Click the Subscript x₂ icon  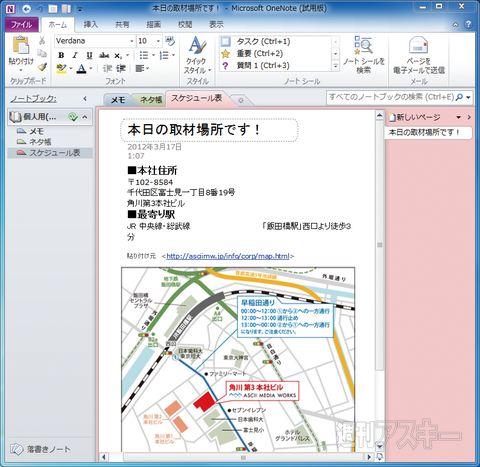point(118,55)
